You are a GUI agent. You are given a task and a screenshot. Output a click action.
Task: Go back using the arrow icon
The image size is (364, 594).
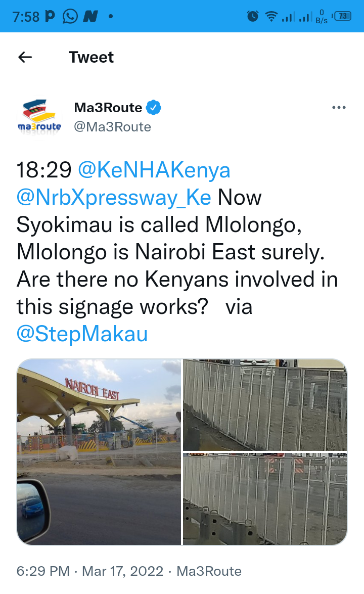click(25, 57)
